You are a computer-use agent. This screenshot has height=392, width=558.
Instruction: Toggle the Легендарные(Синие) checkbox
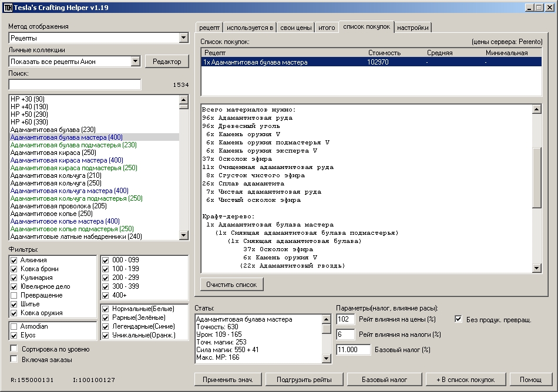(x=105, y=326)
